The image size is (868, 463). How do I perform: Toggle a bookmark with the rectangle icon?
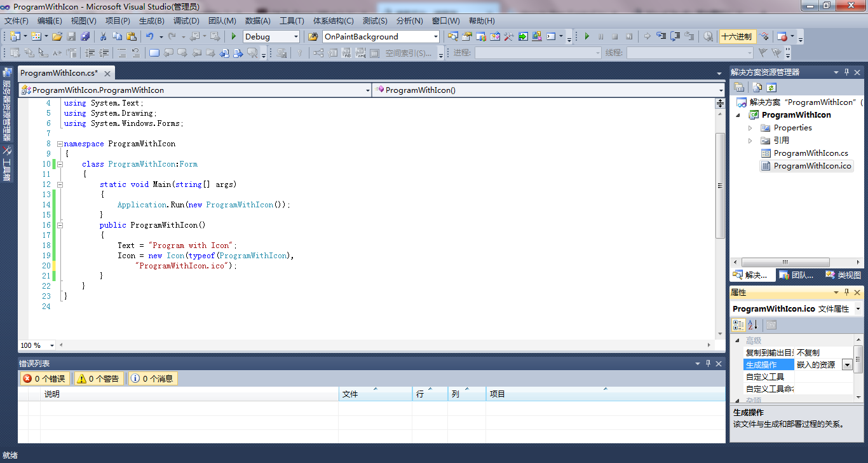point(154,53)
